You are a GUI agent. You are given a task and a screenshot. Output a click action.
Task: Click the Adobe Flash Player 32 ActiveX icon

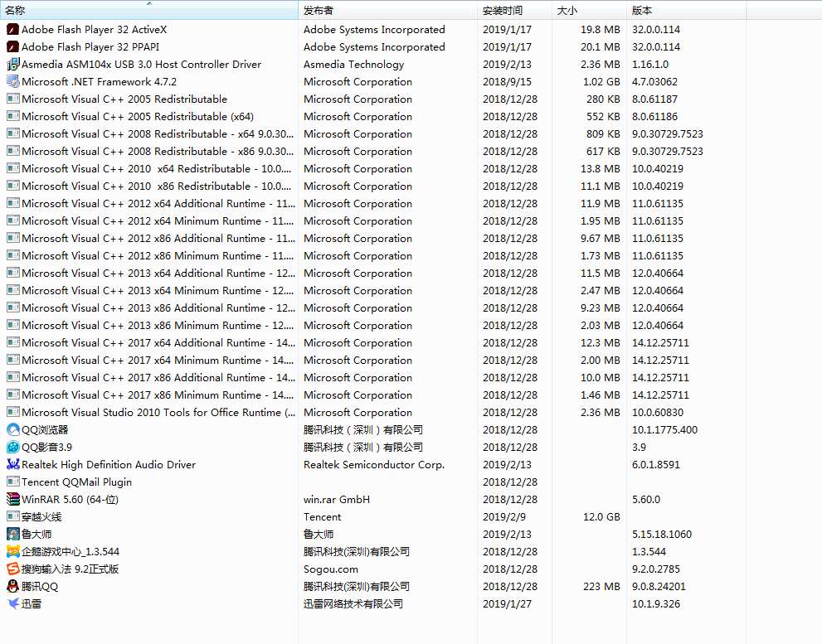[12, 30]
